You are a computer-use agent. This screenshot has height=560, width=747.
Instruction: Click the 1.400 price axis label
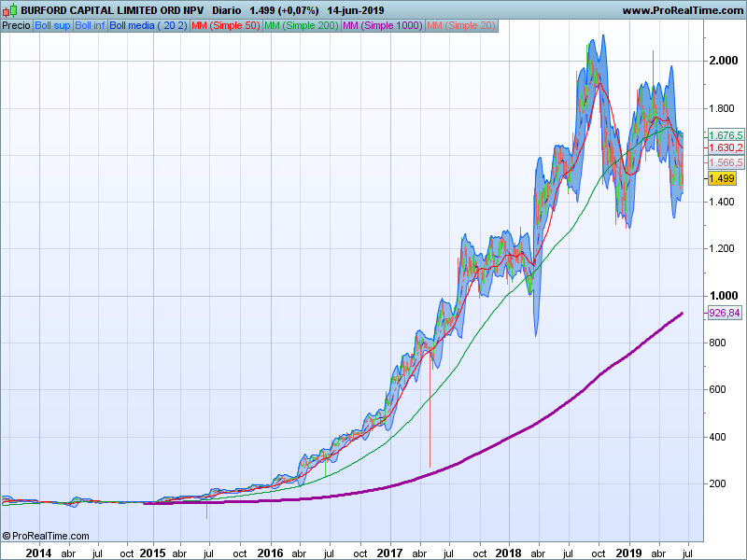[x=722, y=202]
